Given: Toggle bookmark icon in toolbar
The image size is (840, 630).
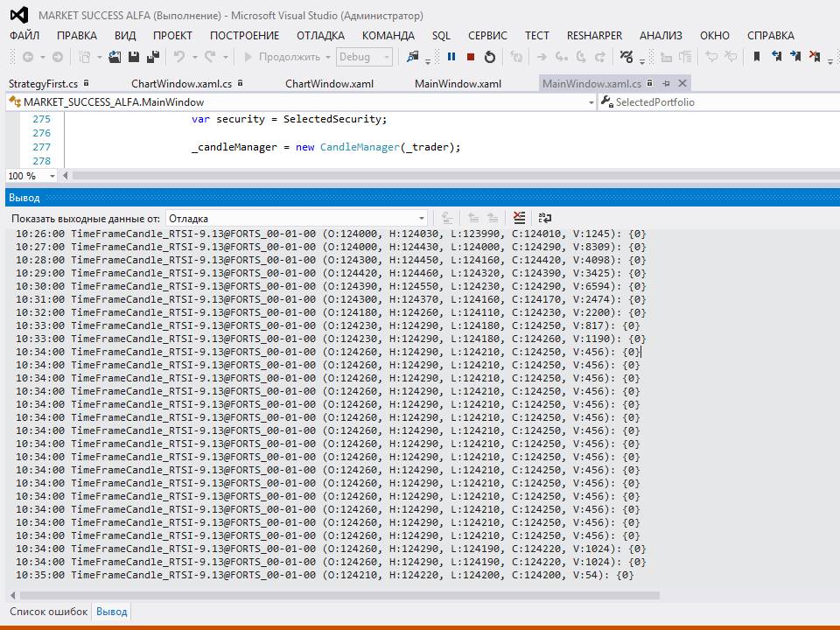Looking at the screenshot, I should (757, 57).
